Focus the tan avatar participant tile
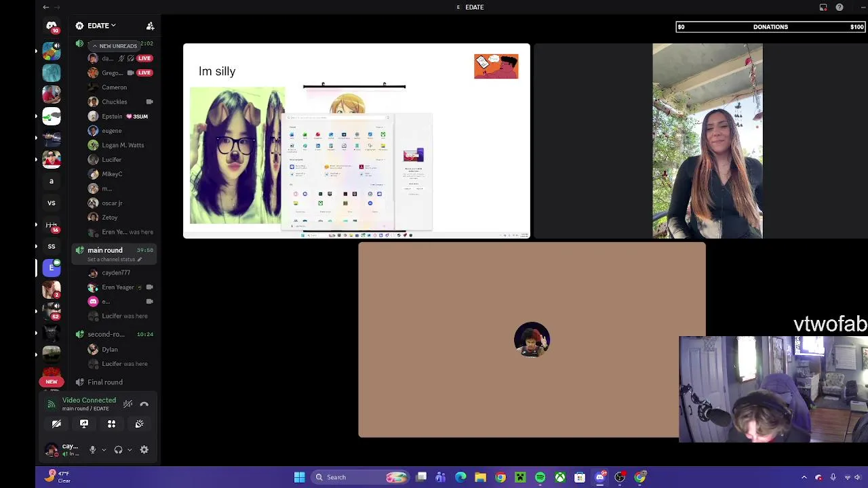 (x=532, y=340)
